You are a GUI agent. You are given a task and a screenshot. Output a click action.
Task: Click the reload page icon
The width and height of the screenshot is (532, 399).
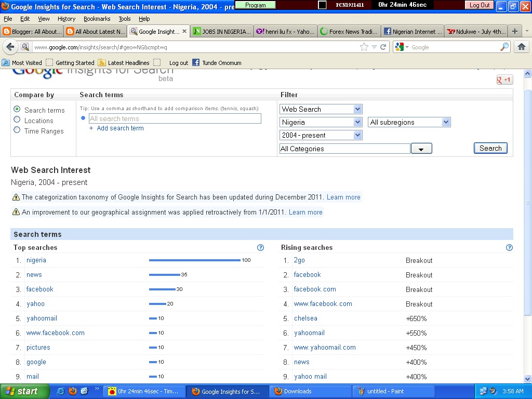click(383, 47)
